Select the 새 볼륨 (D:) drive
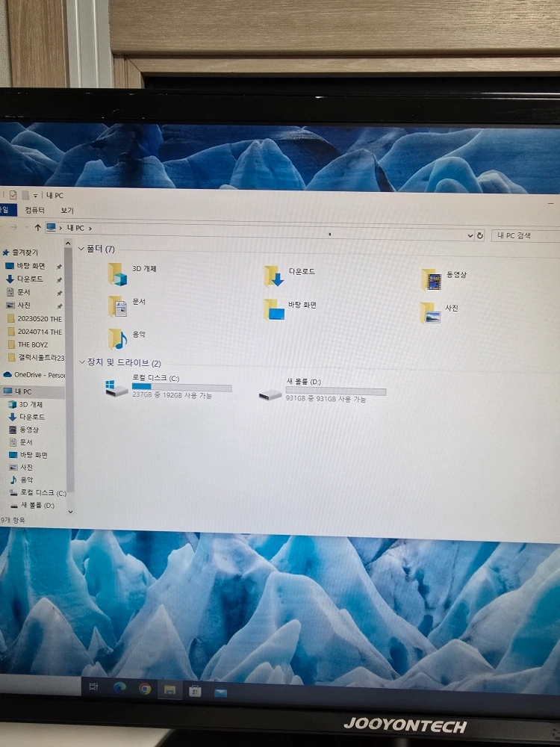 tap(270, 392)
